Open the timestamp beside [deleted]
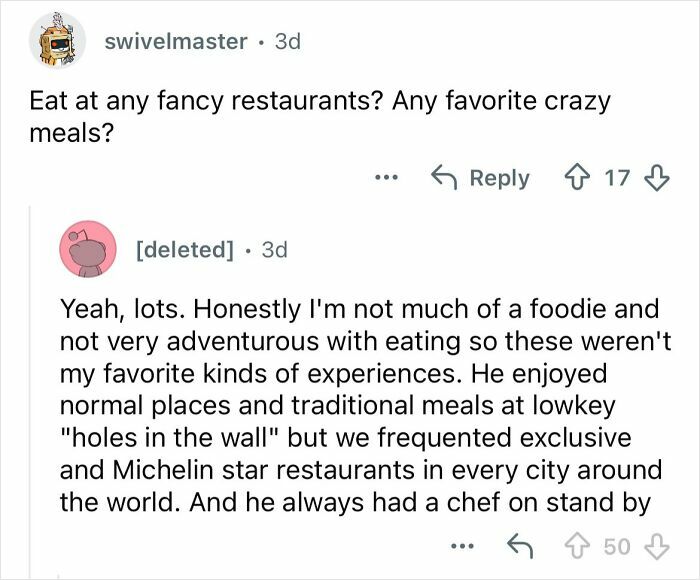700x580 pixels. (273, 249)
